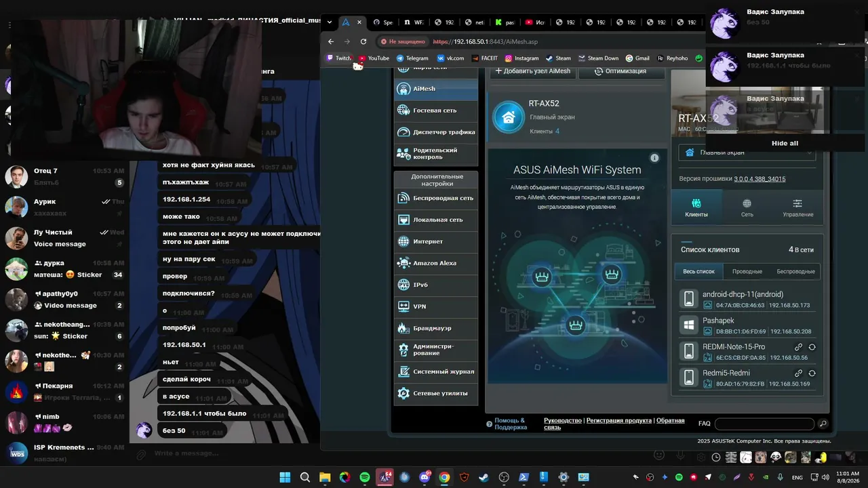Image resolution: width=868 pixels, height=488 pixels.
Task: Open the Telegram bookmark
Action: click(x=412, y=58)
